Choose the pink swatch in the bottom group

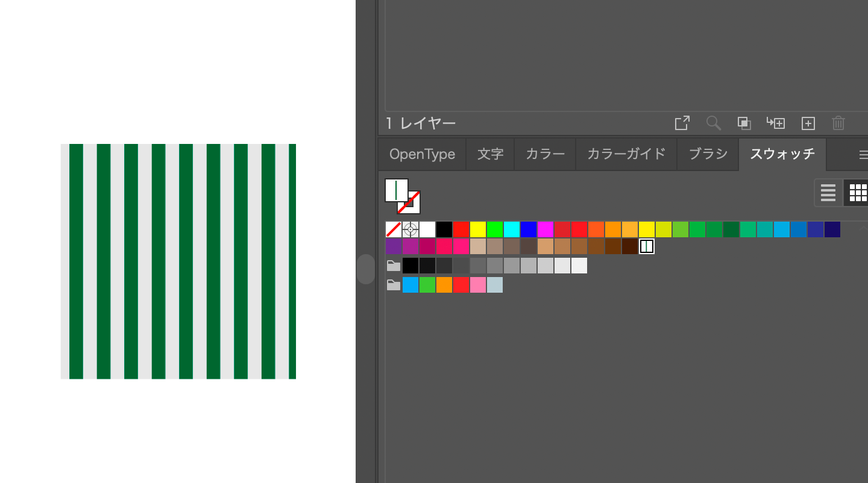point(477,285)
